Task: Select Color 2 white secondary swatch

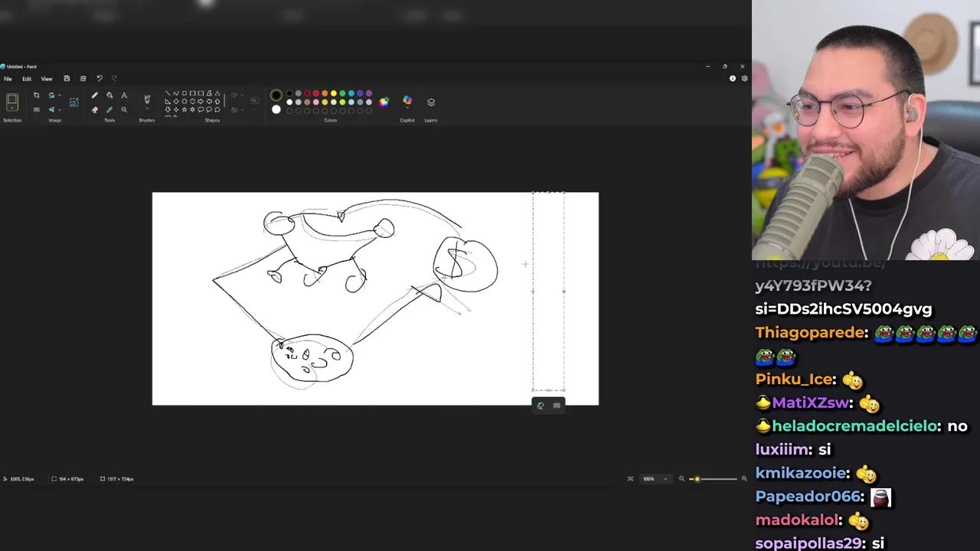Action: tap(276, 109)
